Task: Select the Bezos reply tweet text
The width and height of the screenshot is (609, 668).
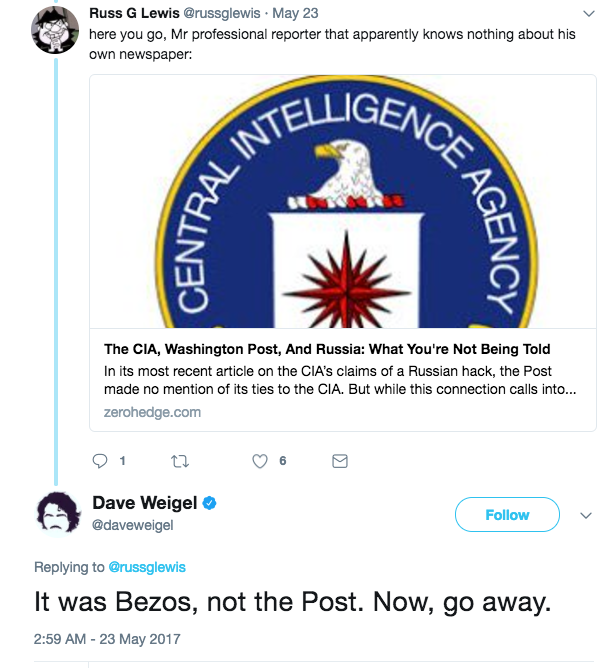Action: [293, 602]
